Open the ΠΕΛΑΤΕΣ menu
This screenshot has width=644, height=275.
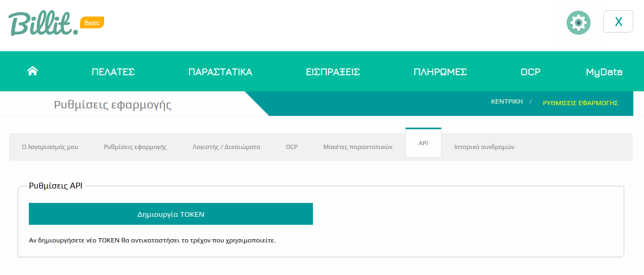[113, 72]
